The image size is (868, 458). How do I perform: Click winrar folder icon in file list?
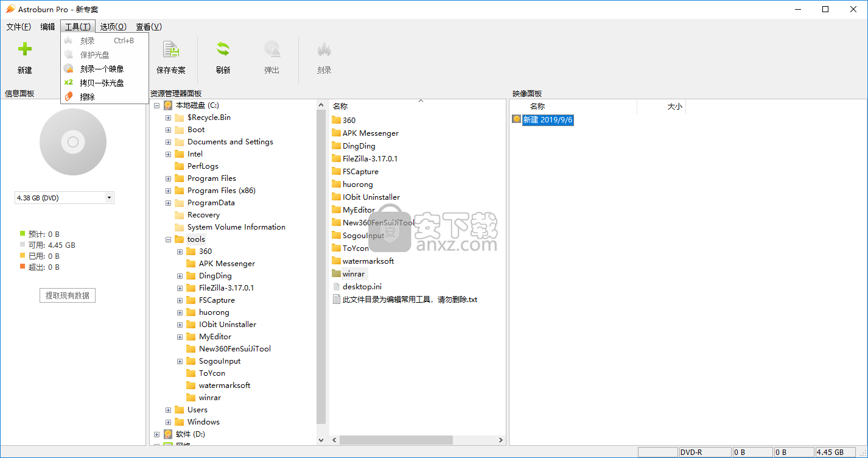[336, 273]
